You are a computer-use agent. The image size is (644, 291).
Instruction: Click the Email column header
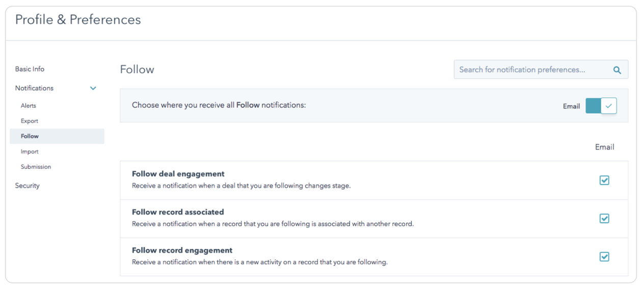(604, 147)
